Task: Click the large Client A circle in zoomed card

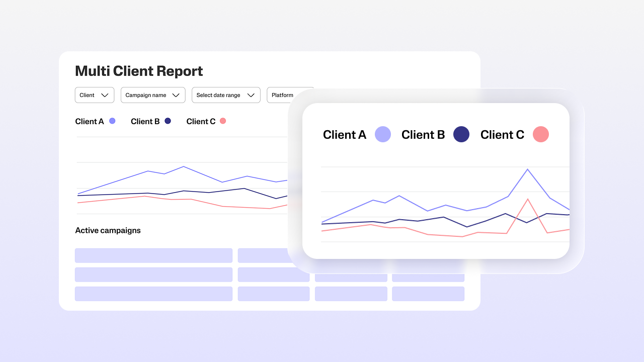Action: tap(383, 135)
